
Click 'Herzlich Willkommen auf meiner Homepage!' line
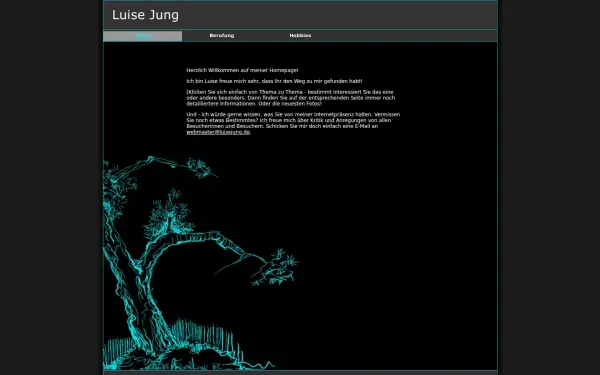click(x=242, y=70)
